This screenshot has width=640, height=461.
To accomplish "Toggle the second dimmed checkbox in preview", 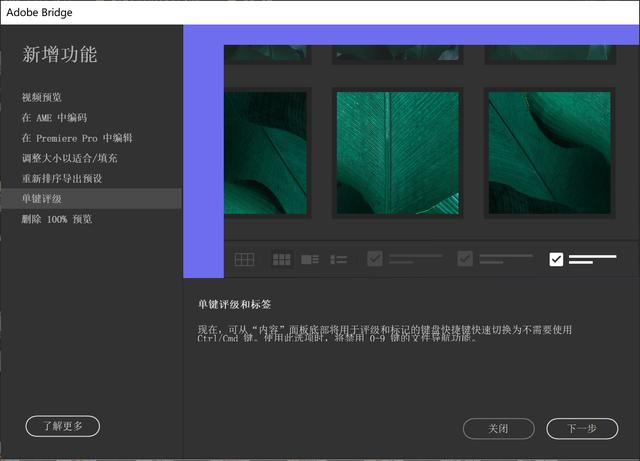I will (x=465, y=258).
